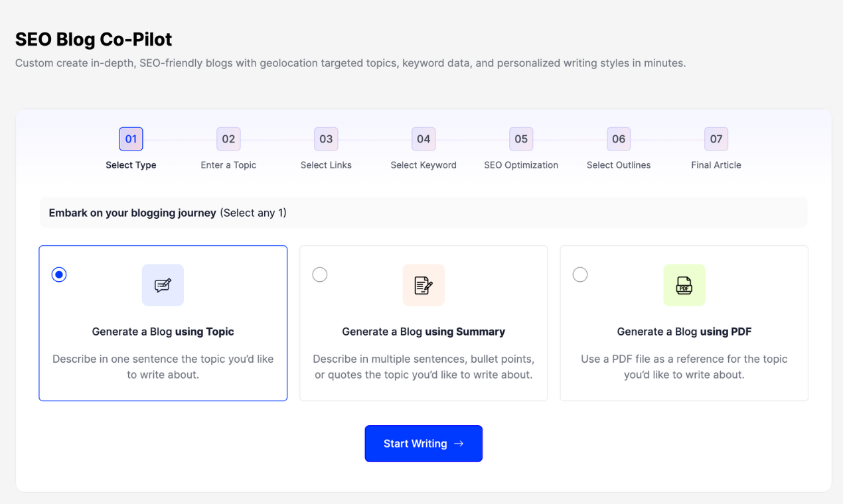Select the Generate a Blog using Topic radio
The height and width of the screenshot is (504, 843).
(59, 275)
